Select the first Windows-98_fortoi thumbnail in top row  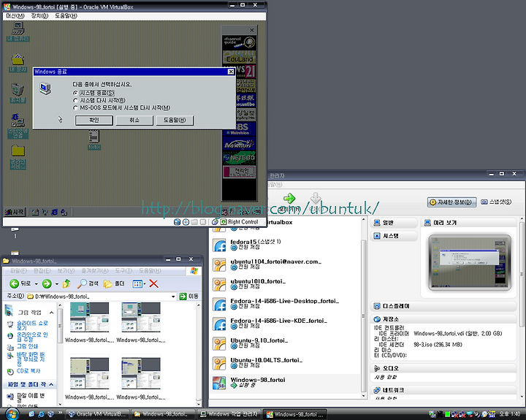click(89, 322)
